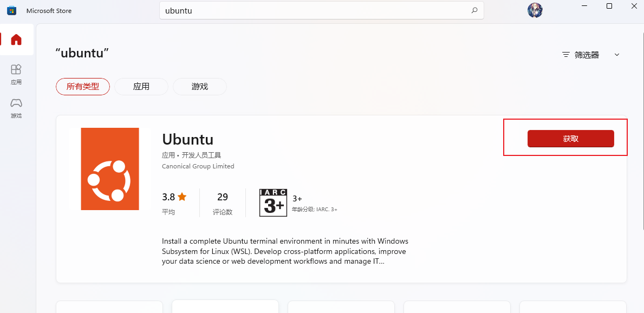Click the 29 评论数 review count
This screenshot has width=644, height=313.
(x=223, y=203)
